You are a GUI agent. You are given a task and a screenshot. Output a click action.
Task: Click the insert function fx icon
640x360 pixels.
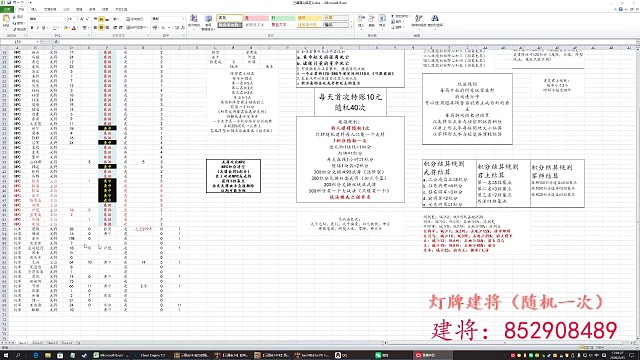[56, 42]
